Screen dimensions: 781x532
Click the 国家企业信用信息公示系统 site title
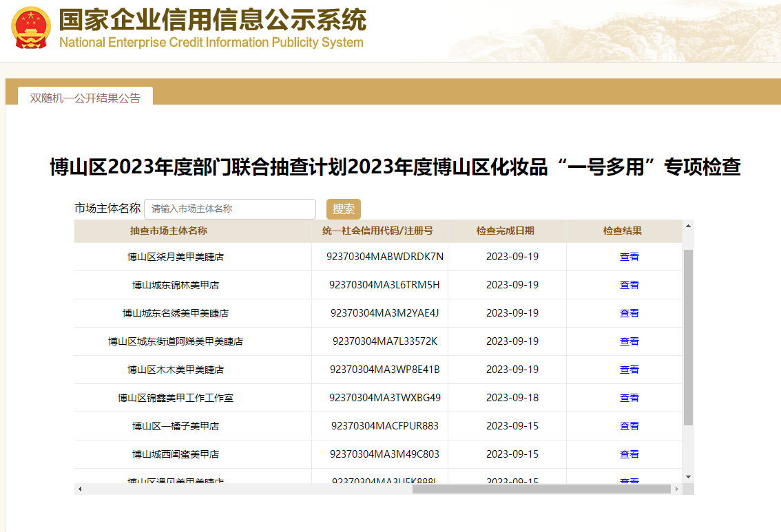(x=212, y=21)
